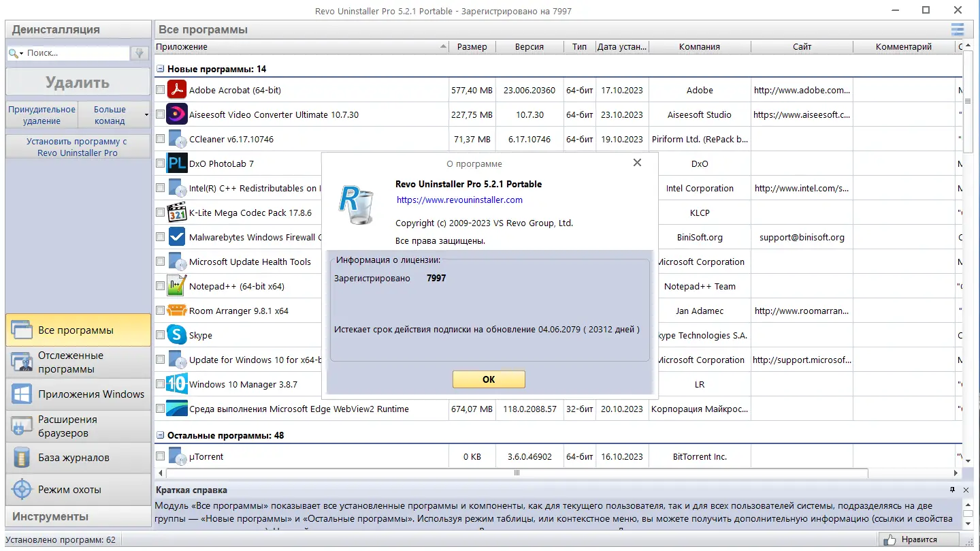Toggle the Деинсталляция panel section header
Image resolution: width=980 pixels, height=551 pixels.
click(x=78, y=29)
